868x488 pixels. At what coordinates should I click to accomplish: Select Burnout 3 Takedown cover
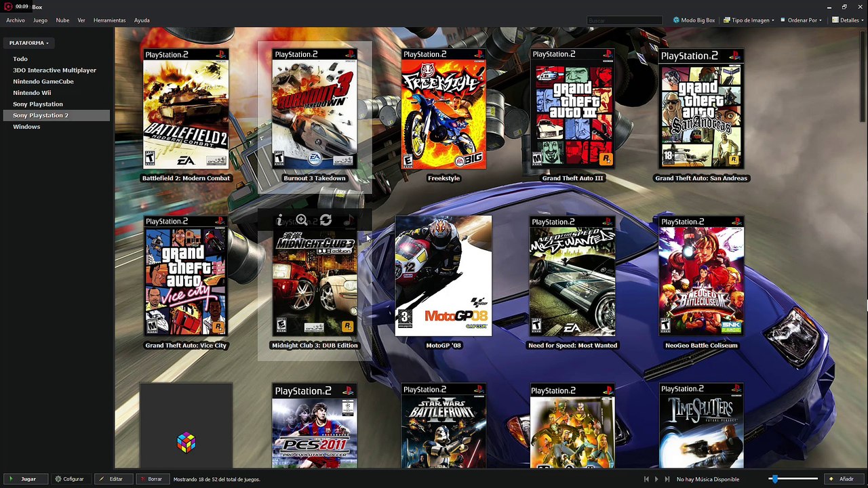pyautogui.click(x=315, y=108)
